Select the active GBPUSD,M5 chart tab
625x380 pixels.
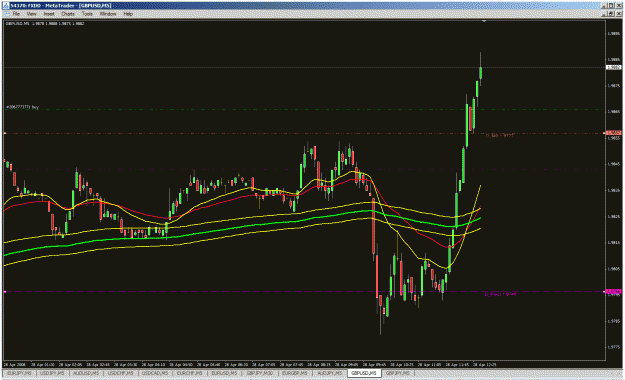[364, 373]
